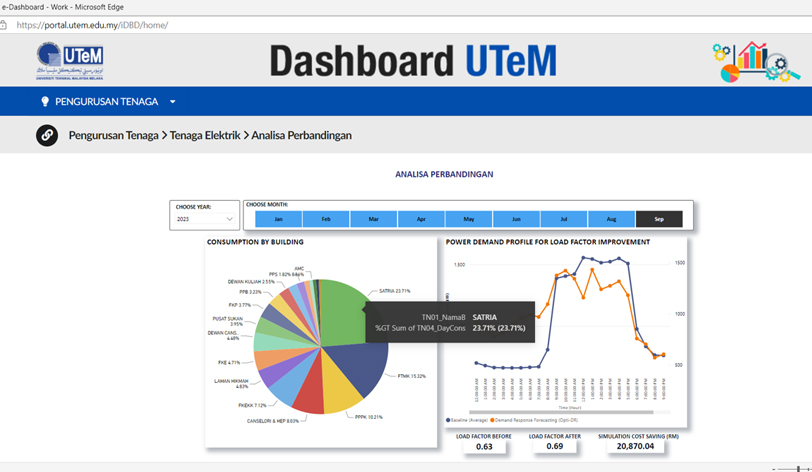Pick Aug from the month slicer

[611, 219]
